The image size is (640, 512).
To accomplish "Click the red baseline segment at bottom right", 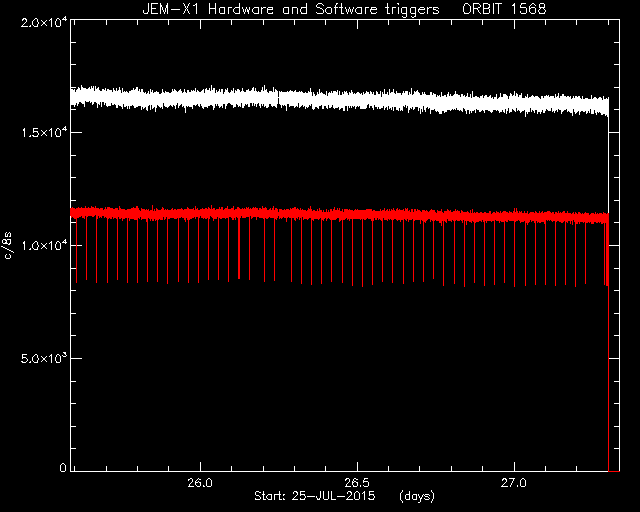I will [x=614, y=471].
